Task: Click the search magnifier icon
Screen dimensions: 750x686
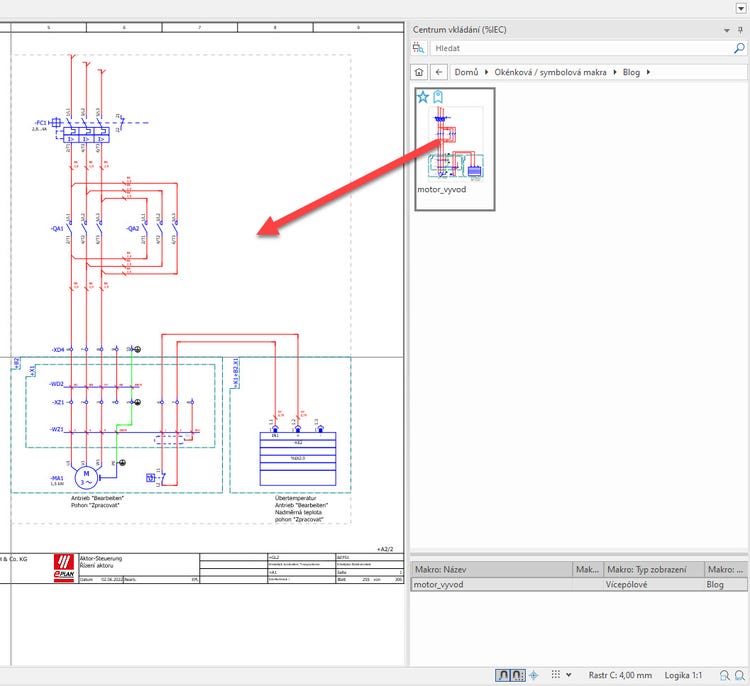Action: 739,47
